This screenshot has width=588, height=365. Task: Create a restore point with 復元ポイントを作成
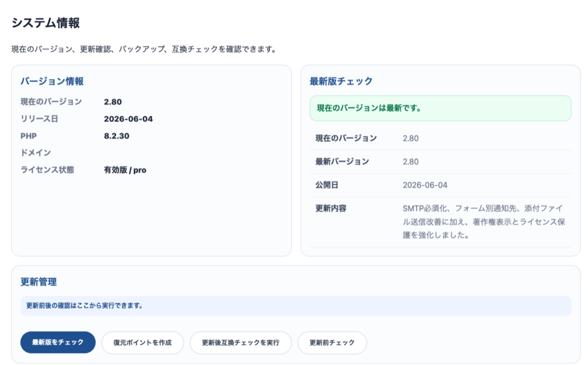142,343
